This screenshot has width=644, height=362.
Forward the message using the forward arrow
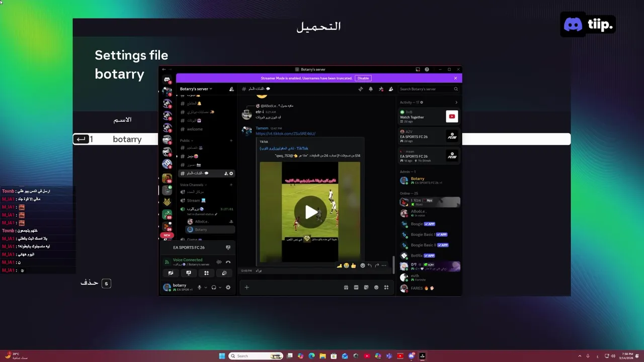tap(376, 265)
